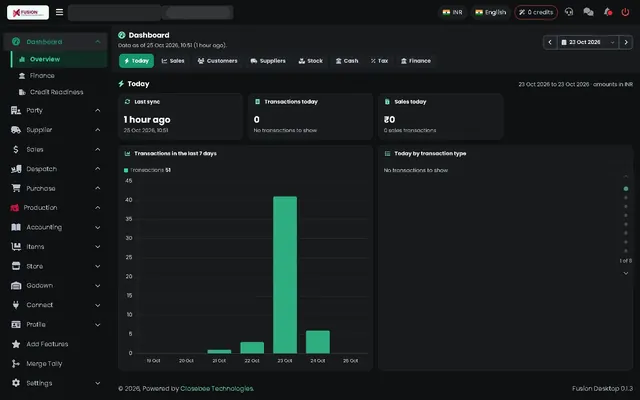Click the Store sidebar icon

(16, 266)
